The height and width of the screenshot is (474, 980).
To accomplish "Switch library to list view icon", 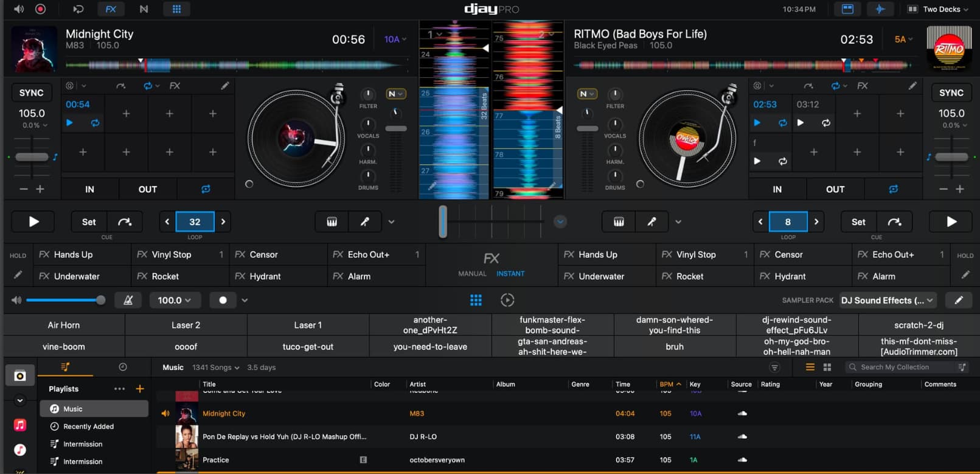I will (x=810, y=367).
